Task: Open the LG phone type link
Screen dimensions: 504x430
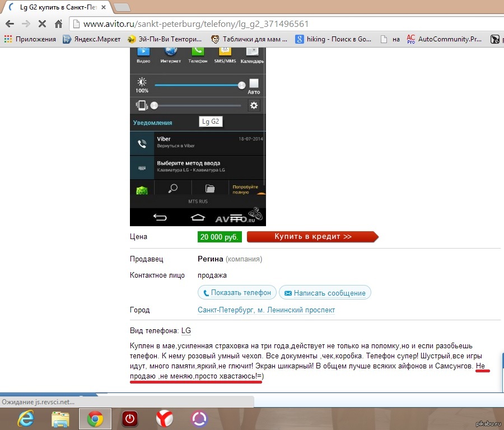Action: (x=186, y=331)
